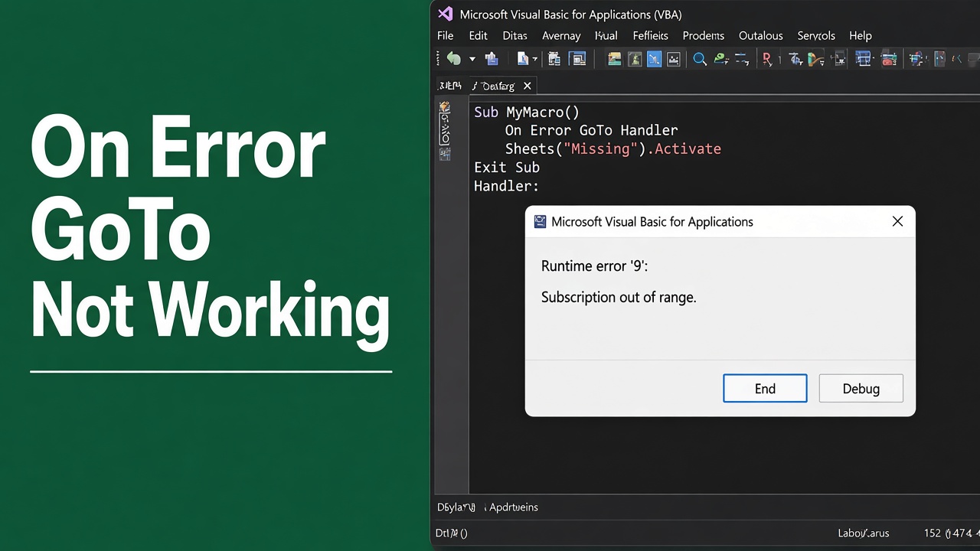
Task: Click the red R toolbar icon
Action: [766, 59]
